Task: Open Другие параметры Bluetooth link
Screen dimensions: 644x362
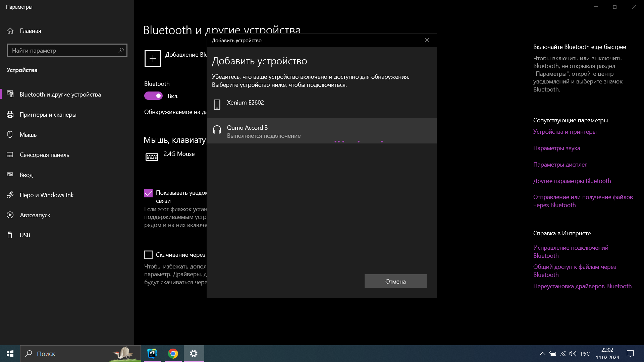Action: coord(572,181)
